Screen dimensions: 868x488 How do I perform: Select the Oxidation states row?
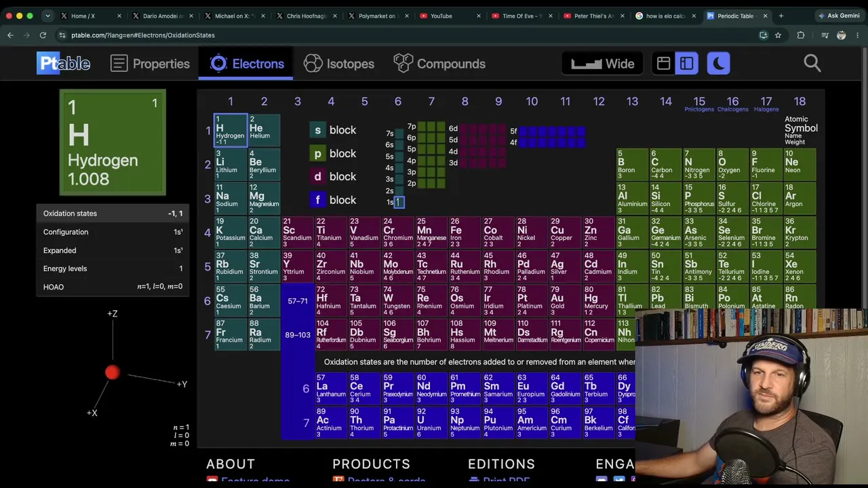(113, 213)
